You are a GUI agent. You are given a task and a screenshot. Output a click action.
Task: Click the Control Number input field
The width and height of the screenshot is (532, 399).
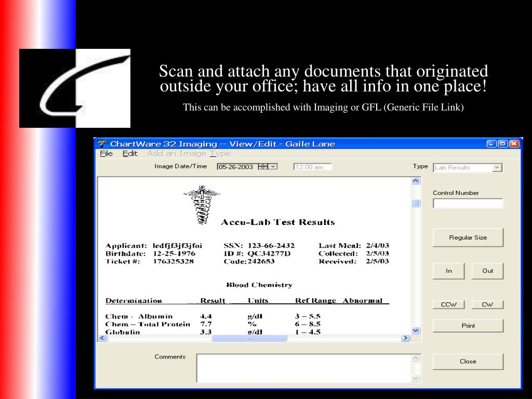coord(468,204)
